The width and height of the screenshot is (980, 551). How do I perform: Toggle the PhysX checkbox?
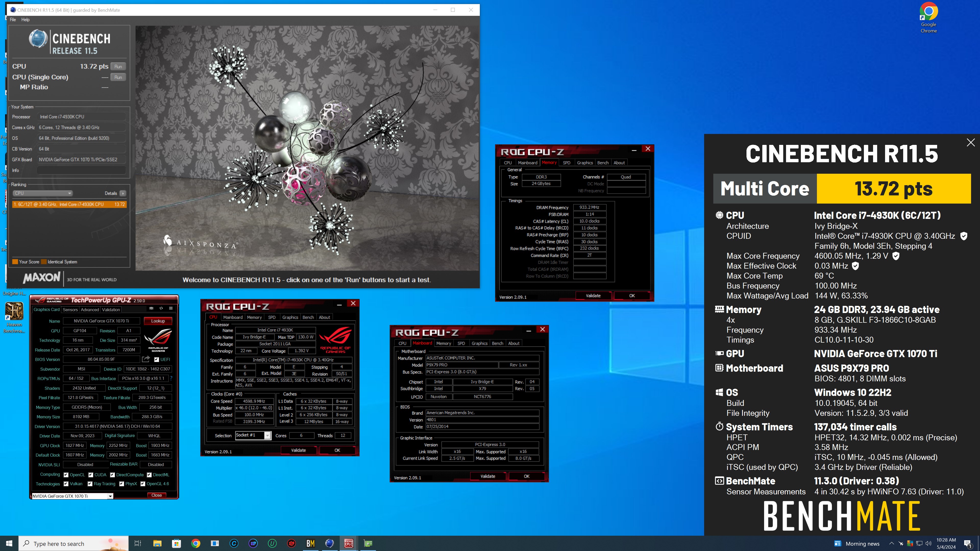click(122, 484)
